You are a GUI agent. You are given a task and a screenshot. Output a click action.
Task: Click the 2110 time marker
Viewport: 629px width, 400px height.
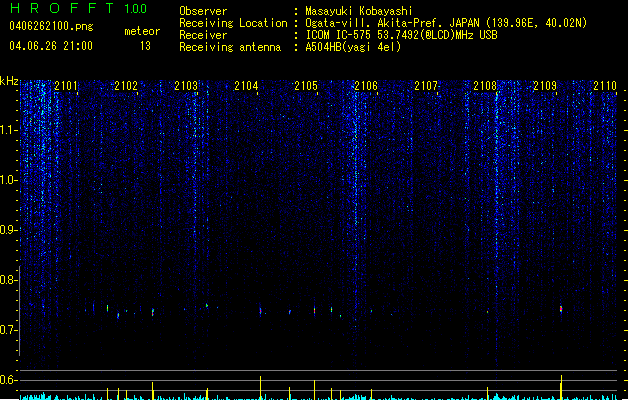605,86
